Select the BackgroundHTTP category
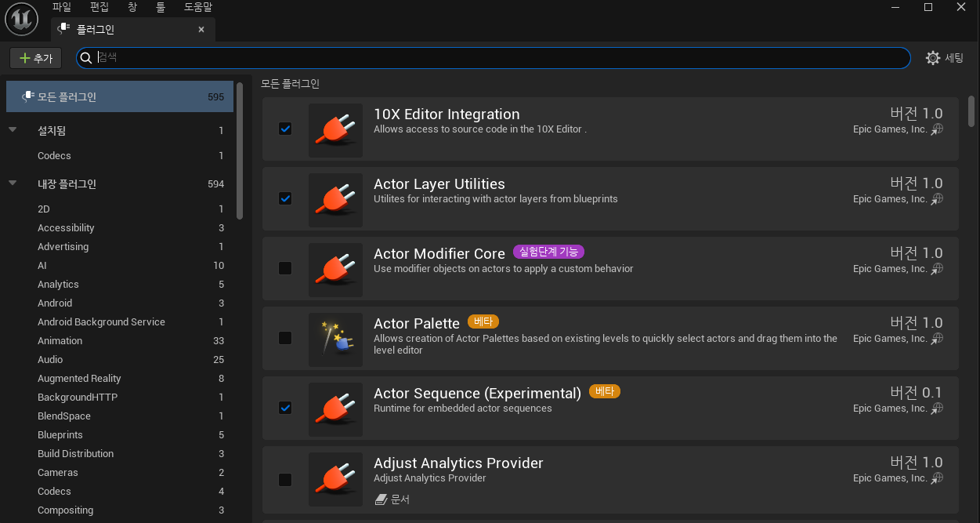Viewport: 980px width, 523px height. tap(120, 398)
